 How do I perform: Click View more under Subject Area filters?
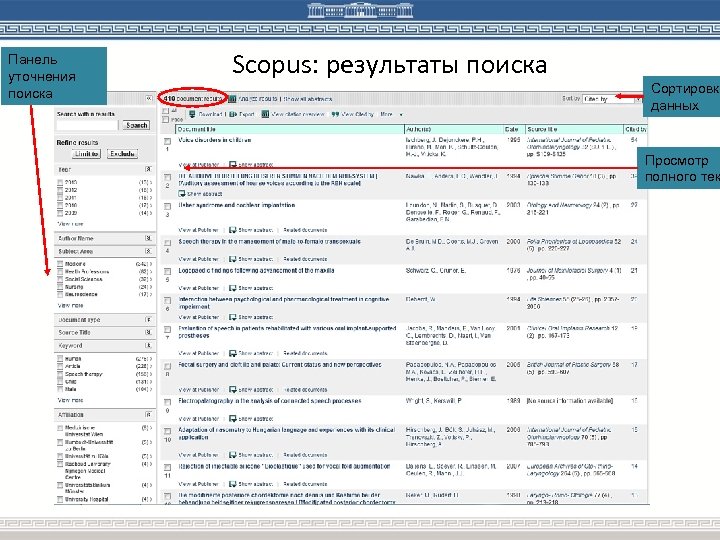tap(70, 305)
